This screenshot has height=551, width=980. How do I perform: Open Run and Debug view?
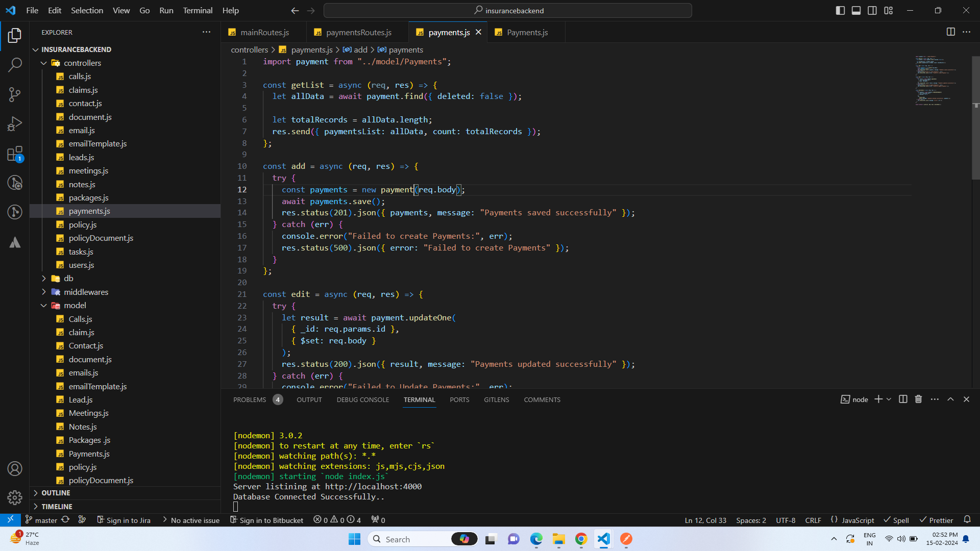coord(15,124)
